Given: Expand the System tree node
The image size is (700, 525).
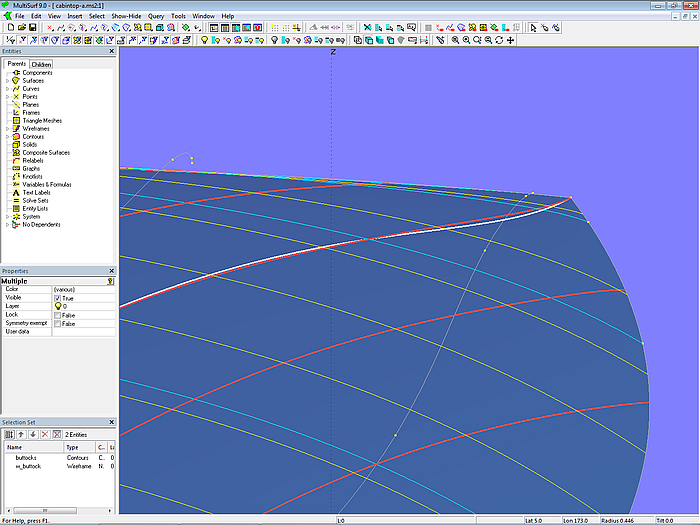Looking at the screenshot, I should click(x=7, y=216).
